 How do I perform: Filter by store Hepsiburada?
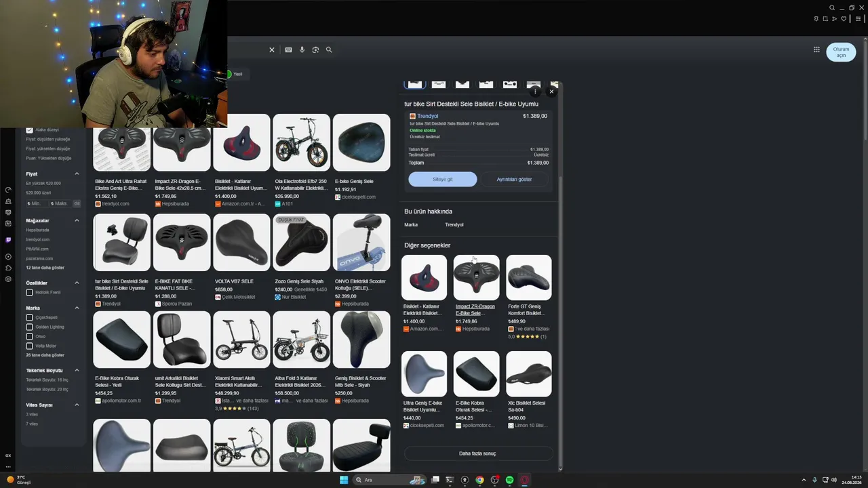(x=37, y=230)
